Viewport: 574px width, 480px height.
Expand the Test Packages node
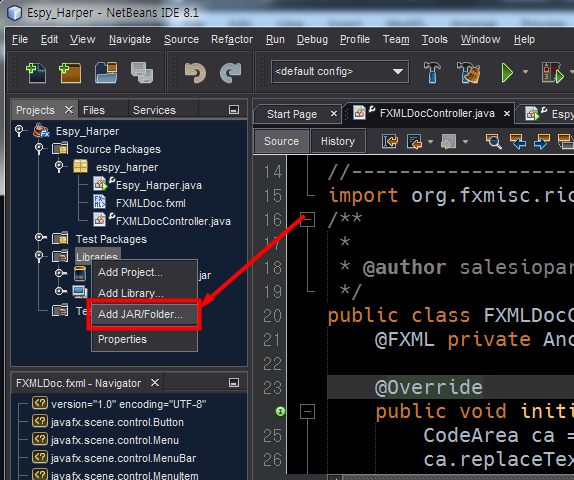pos(40,238)
